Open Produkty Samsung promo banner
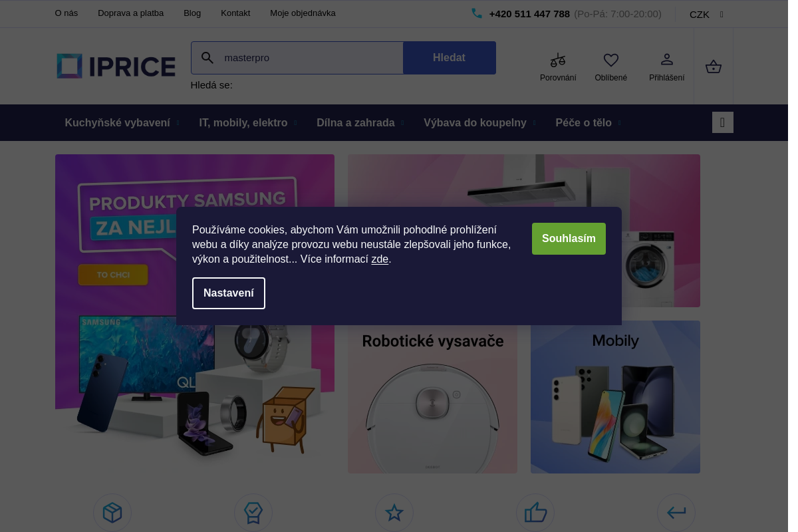 pos(195,314)
